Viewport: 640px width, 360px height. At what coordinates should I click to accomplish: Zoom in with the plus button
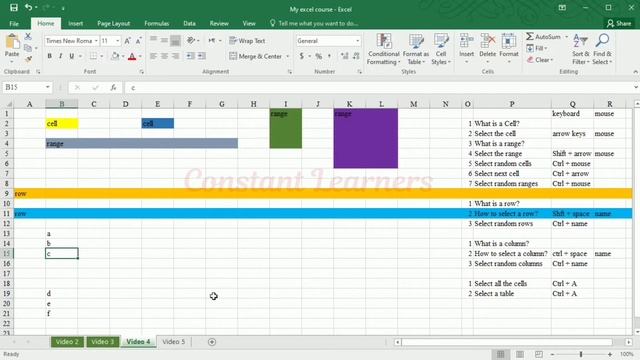pos(610,354)
